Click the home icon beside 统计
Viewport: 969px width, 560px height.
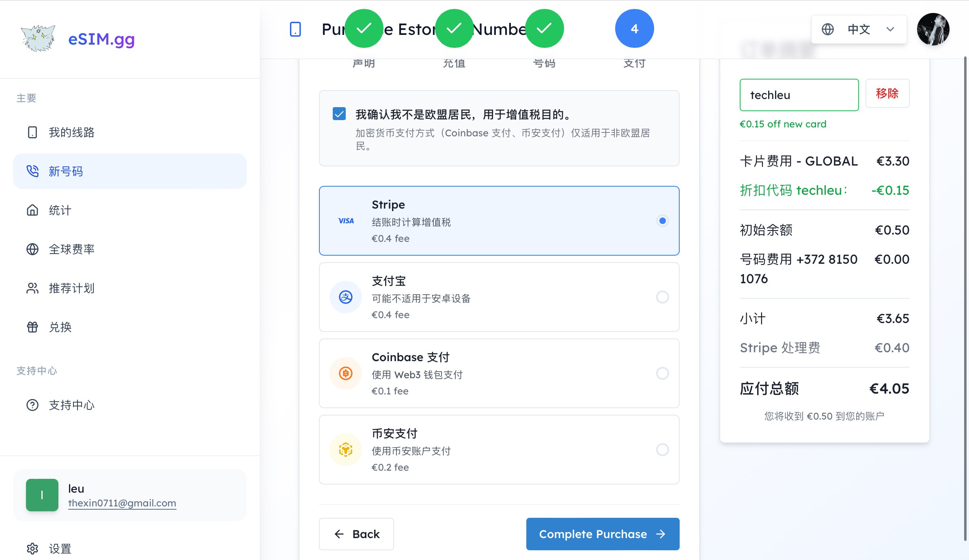tap(32, 210)
